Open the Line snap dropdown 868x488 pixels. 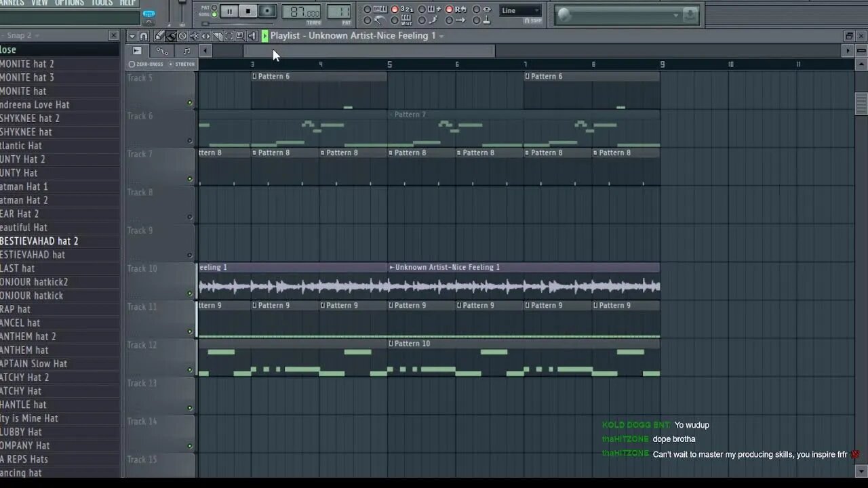point(520,10)
